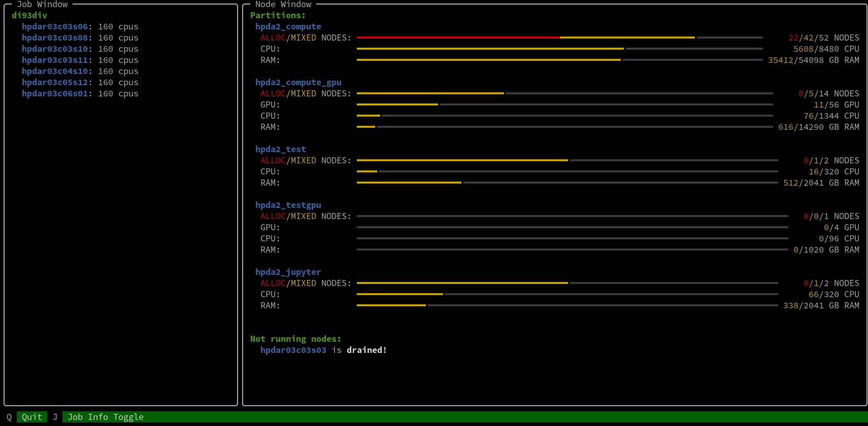The height and width of the screenshot is (426, 868).
Task: Click the 35412/54098 GB RAM value
Action: [814, 60]
